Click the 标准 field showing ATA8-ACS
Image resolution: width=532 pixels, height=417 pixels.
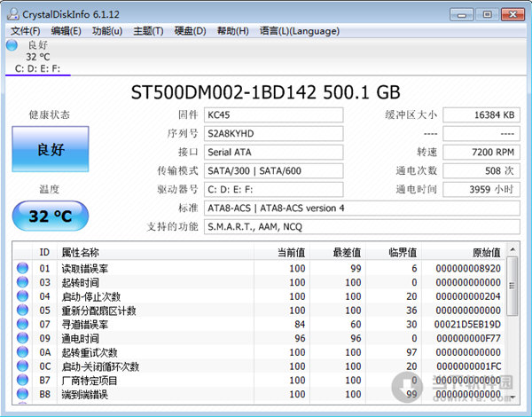[x=362, y=208]
